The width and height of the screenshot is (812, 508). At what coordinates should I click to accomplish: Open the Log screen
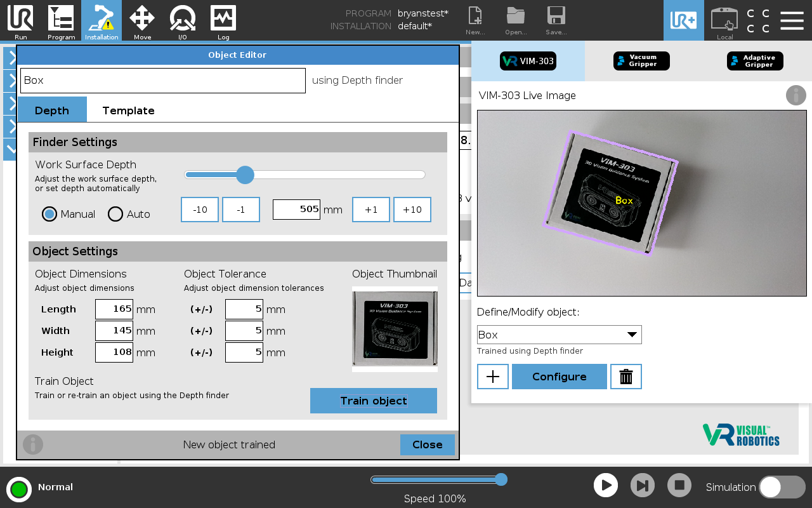click(223, 21)
